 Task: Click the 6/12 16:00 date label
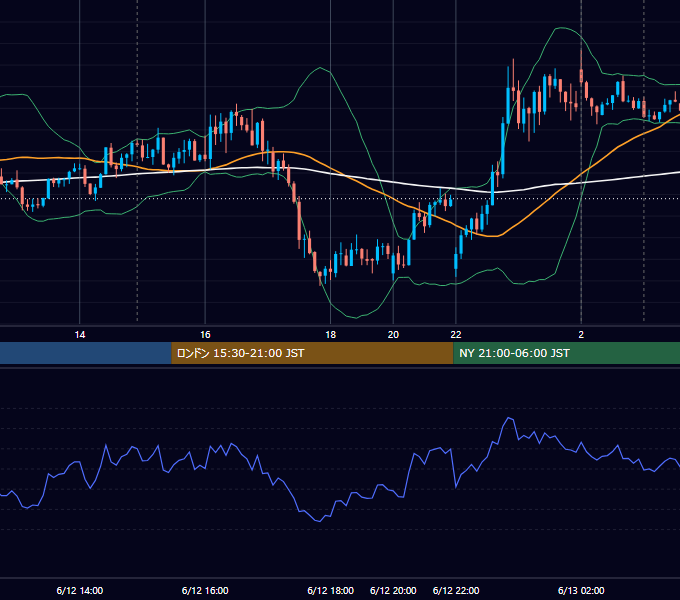point(205,590)
